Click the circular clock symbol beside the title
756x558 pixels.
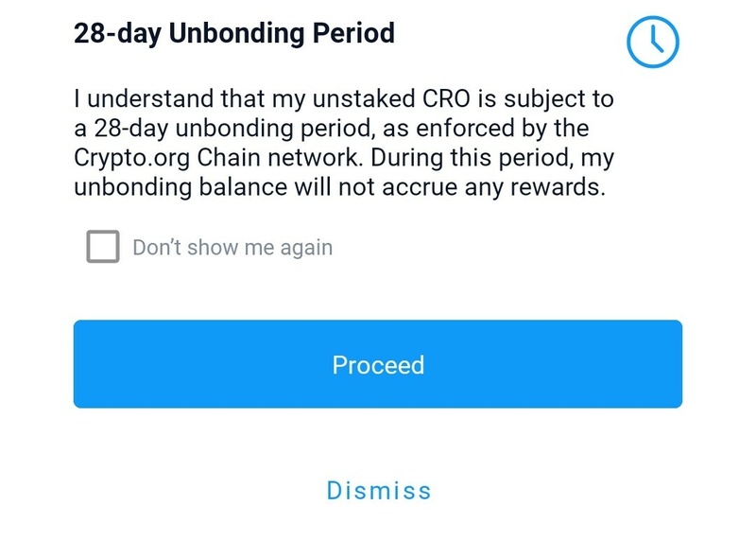click(x=653, y=42)
